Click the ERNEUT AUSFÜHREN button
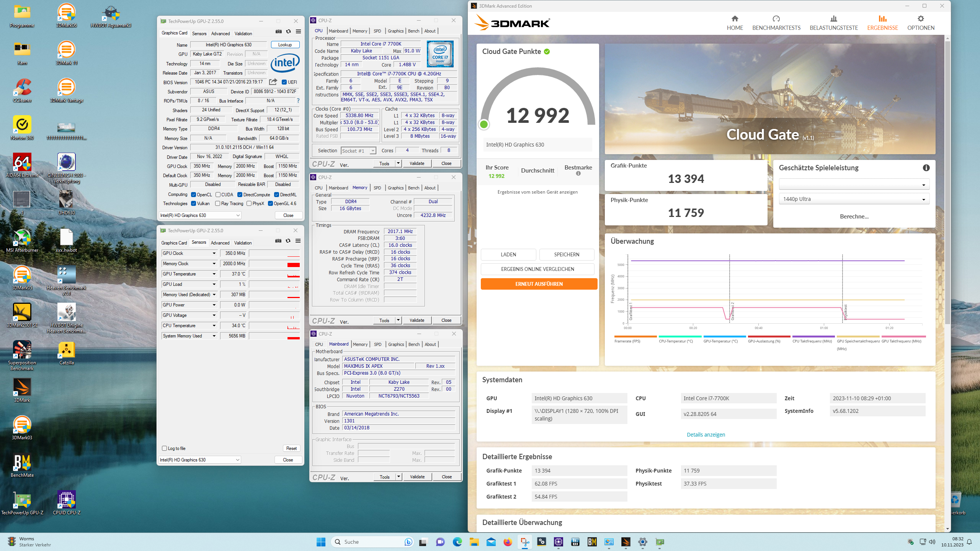Screen dimensions: 980x551 (539, 284)
